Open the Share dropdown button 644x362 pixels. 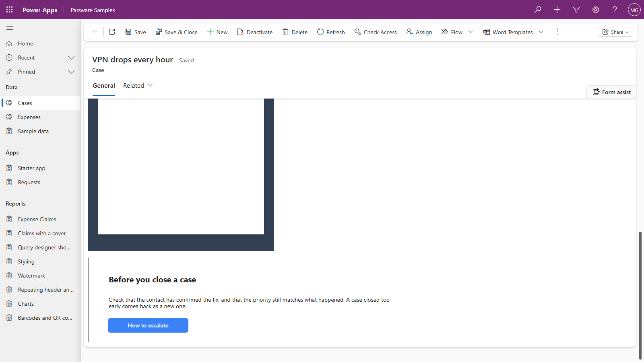tap(615, 32)
